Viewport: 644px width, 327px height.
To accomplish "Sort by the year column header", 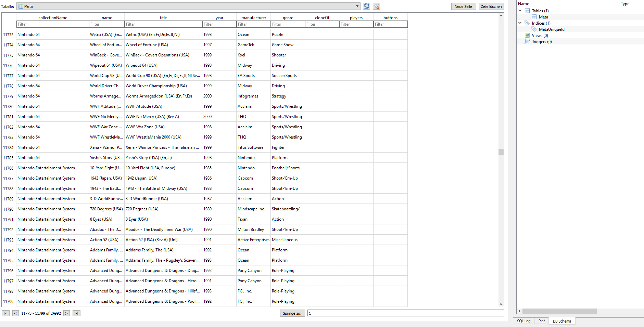I will coord(219,17).
